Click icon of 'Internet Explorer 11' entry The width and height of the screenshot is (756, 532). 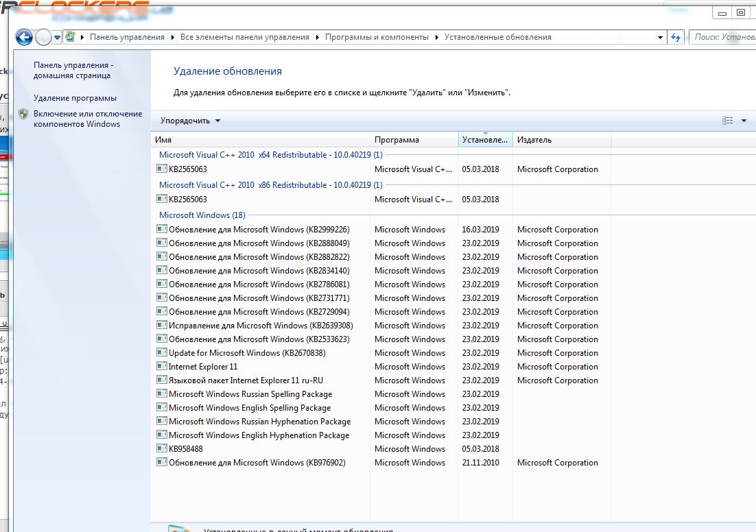click(161, 366)
